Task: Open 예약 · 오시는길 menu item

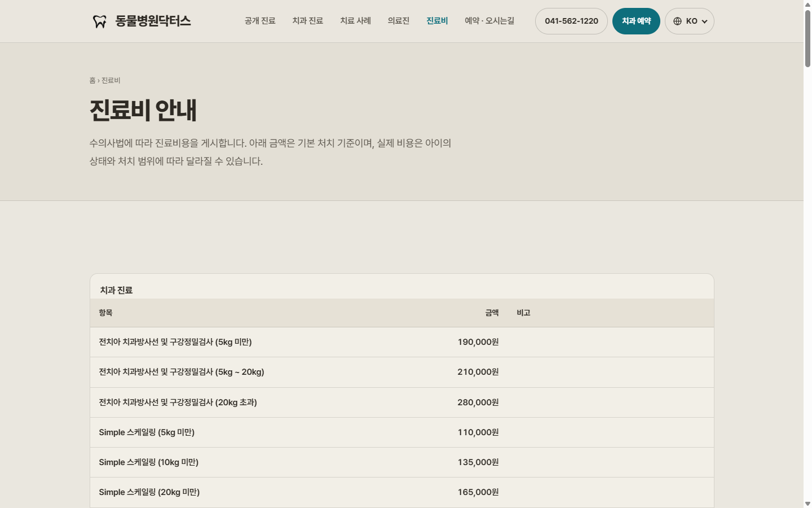Action: click(x=489, y=21)
